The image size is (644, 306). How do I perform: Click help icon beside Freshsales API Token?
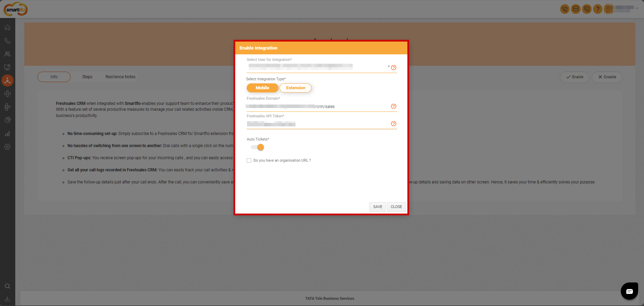coord(394,124)
